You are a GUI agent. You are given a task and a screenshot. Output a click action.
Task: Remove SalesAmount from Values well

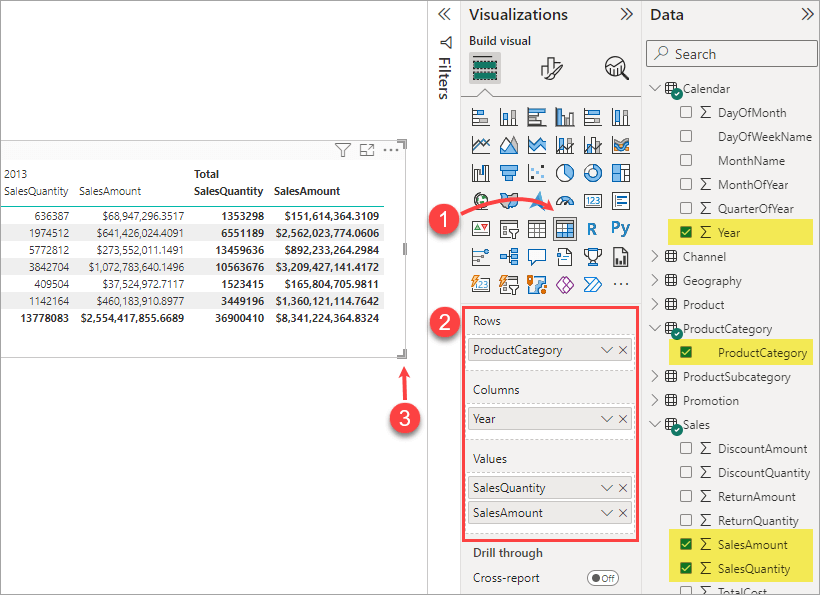623,513
